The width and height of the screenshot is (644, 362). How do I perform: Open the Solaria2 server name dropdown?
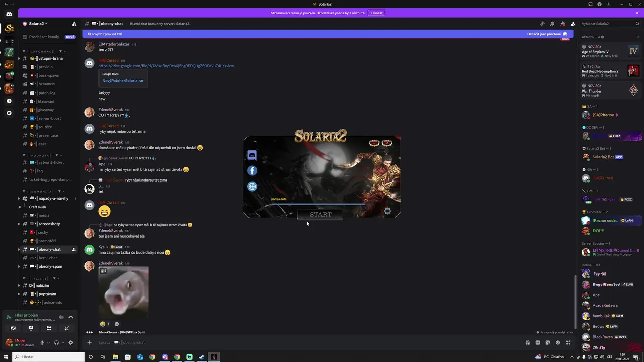(38, 24)
